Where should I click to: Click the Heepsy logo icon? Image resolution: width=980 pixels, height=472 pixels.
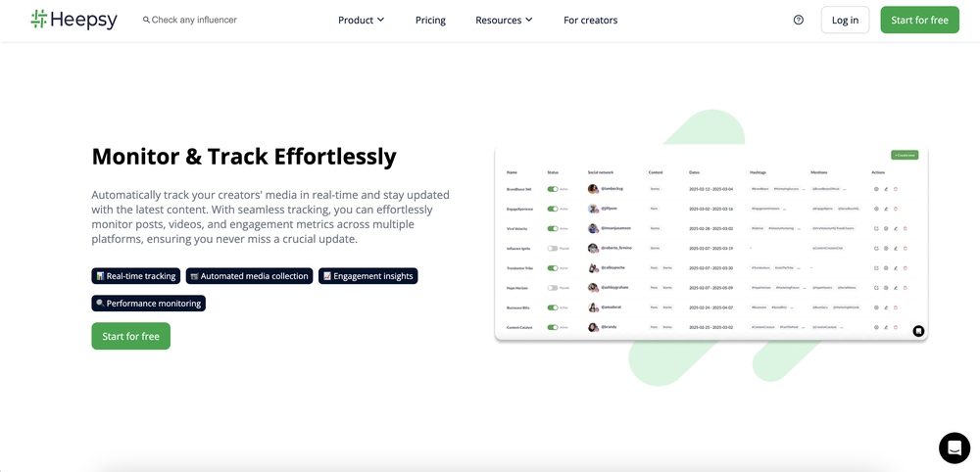(39, 20)
